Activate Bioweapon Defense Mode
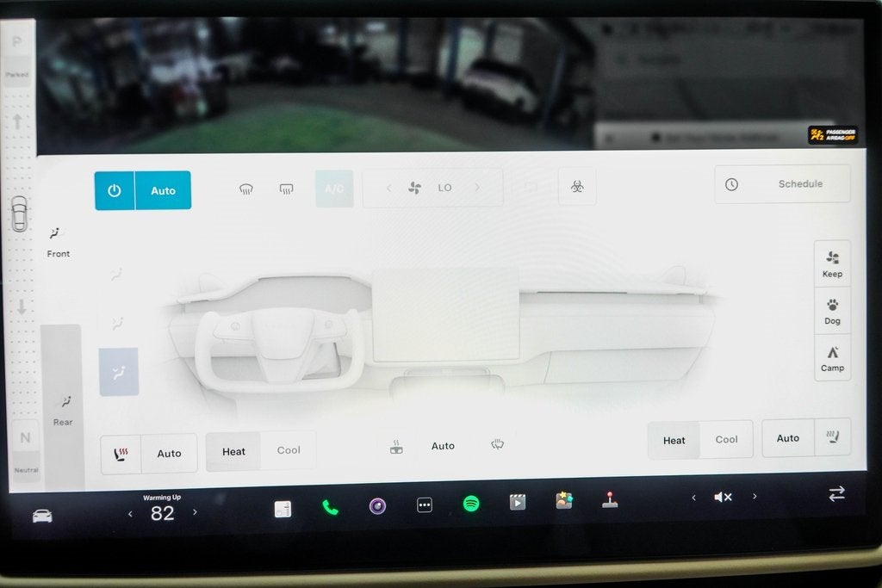Viewport: 882px width, 588px height. [577, 187]
